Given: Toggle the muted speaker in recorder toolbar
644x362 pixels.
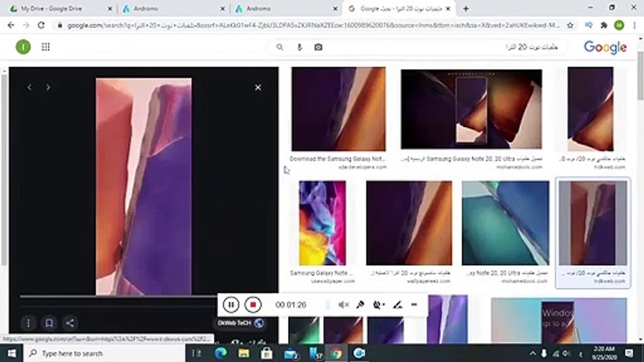Looking at the screenshot, I should [344, 305].
